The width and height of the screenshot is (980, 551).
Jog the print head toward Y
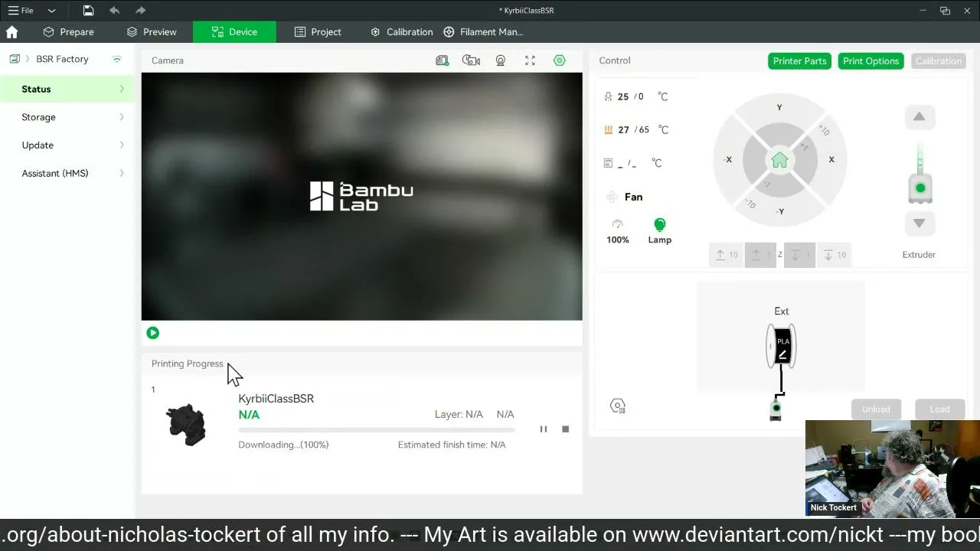779,108
